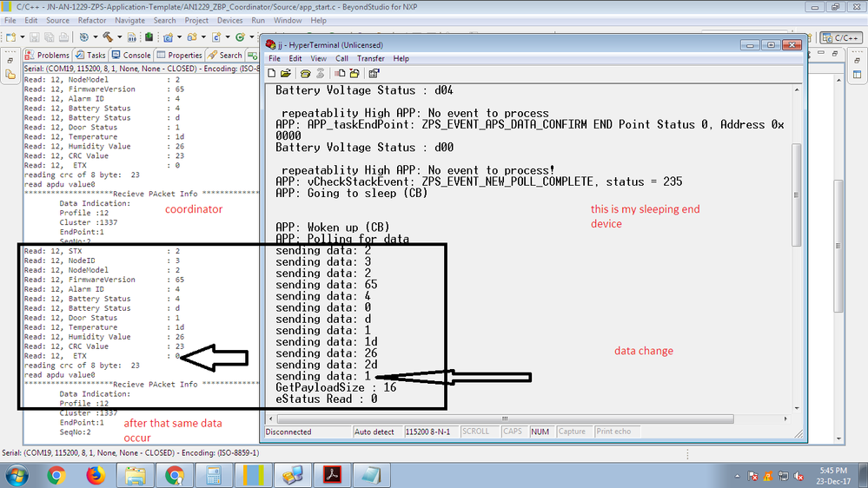Click New icon in BeyondStudio toolbar

click(x=10, y=37)
